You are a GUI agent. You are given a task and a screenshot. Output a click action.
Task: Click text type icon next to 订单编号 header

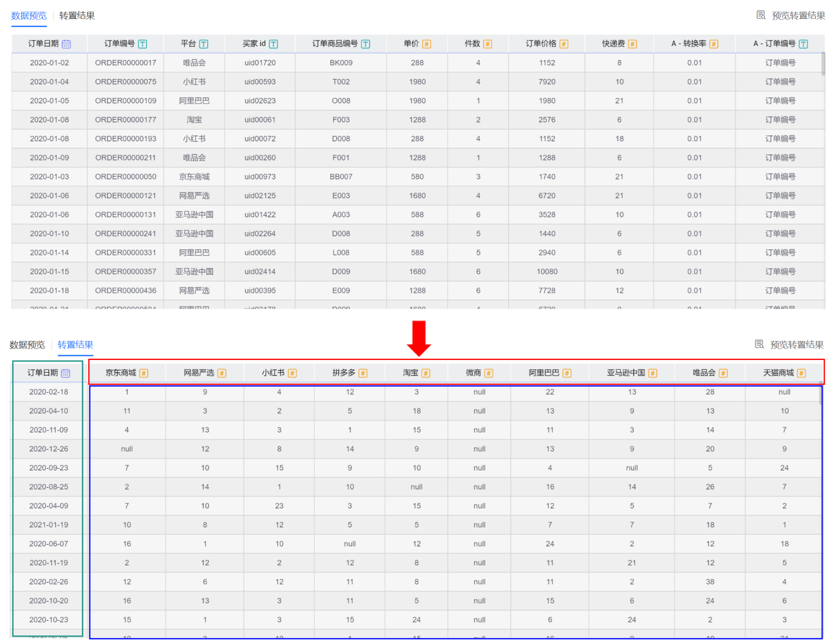[142, 44]
